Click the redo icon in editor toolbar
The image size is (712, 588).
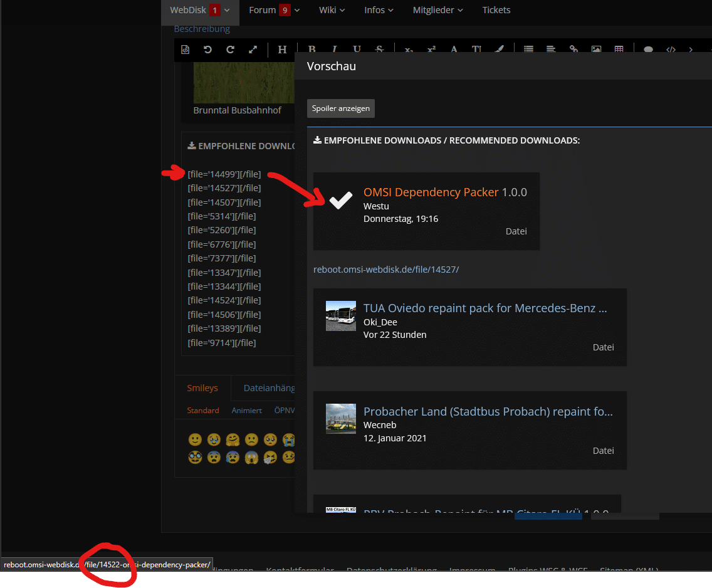(230, 50)
